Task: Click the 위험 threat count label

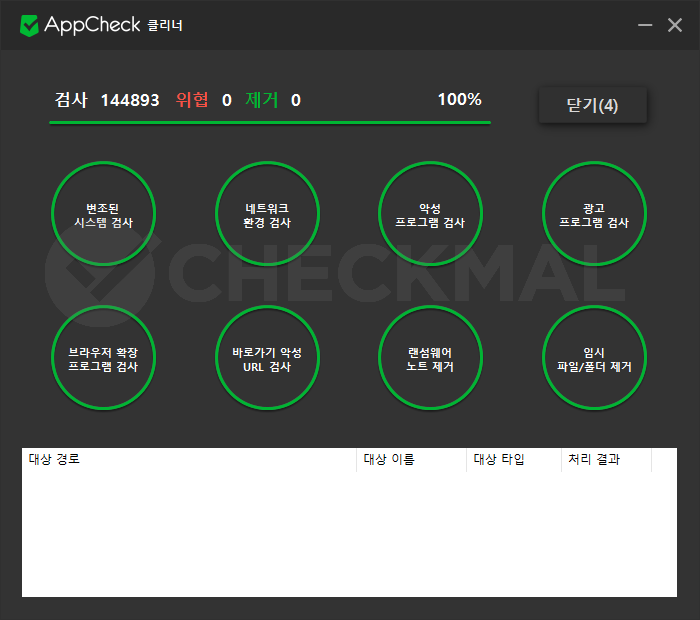Action: click(x=192, y=100)
